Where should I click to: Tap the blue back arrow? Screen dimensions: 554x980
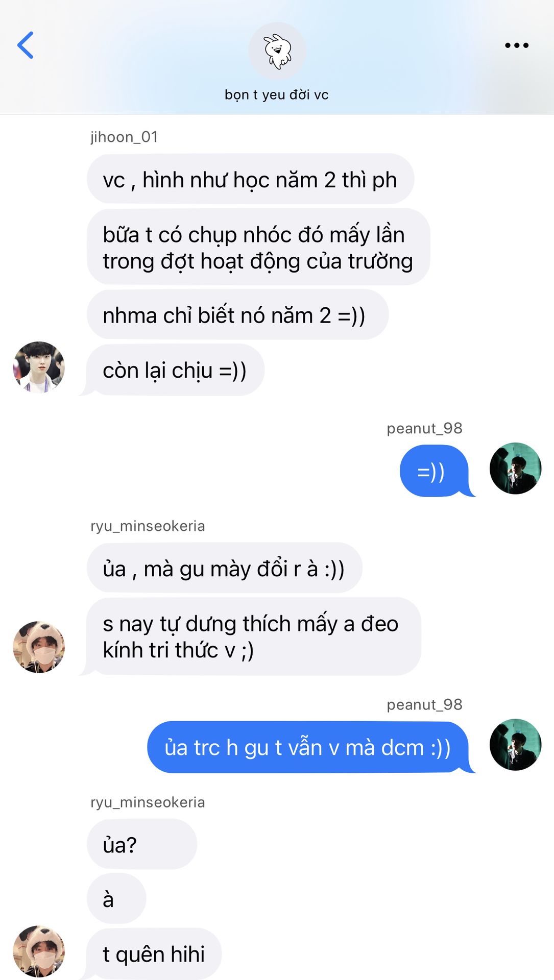coord(25,45)
